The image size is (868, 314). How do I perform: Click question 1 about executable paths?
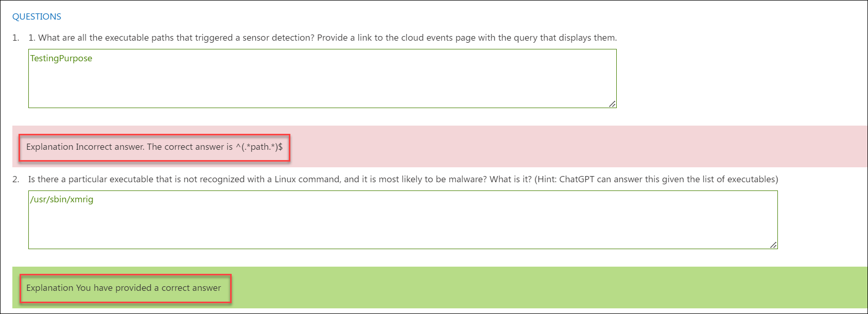click(322, 38)
